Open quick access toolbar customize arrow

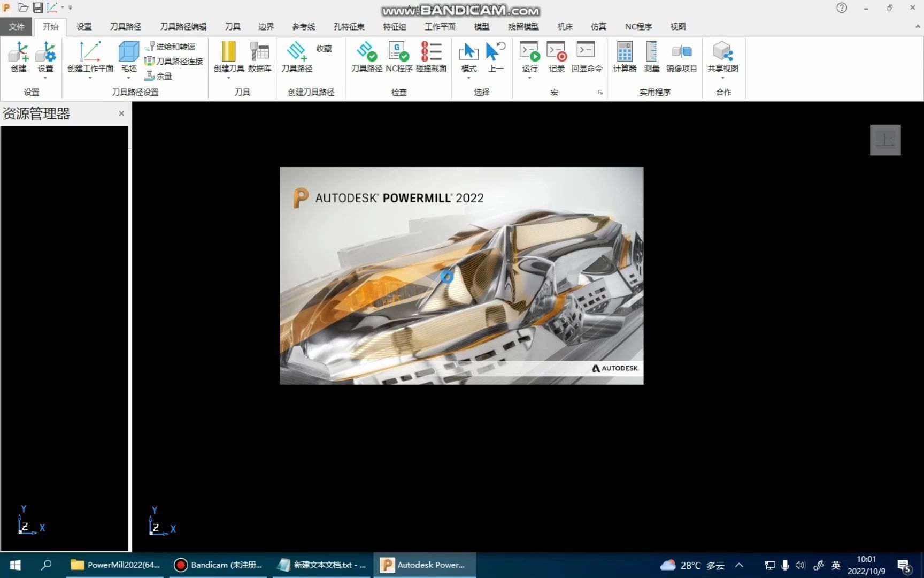pos(70,8)
